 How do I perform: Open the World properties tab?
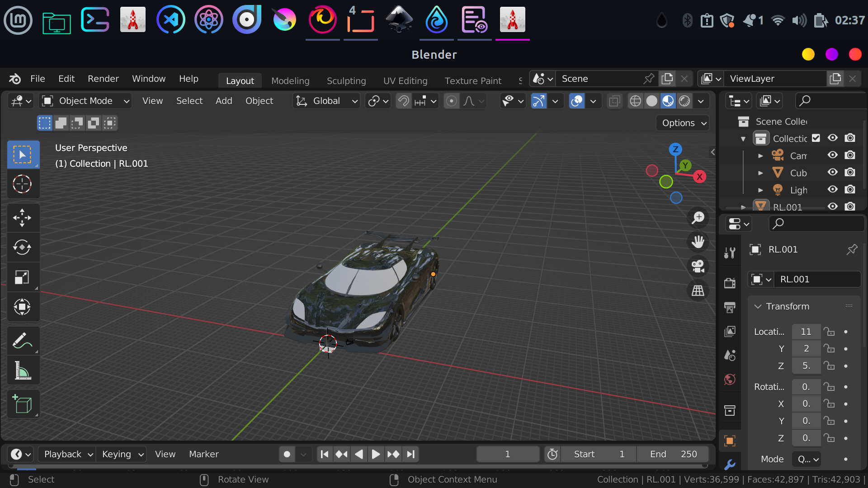730,379
